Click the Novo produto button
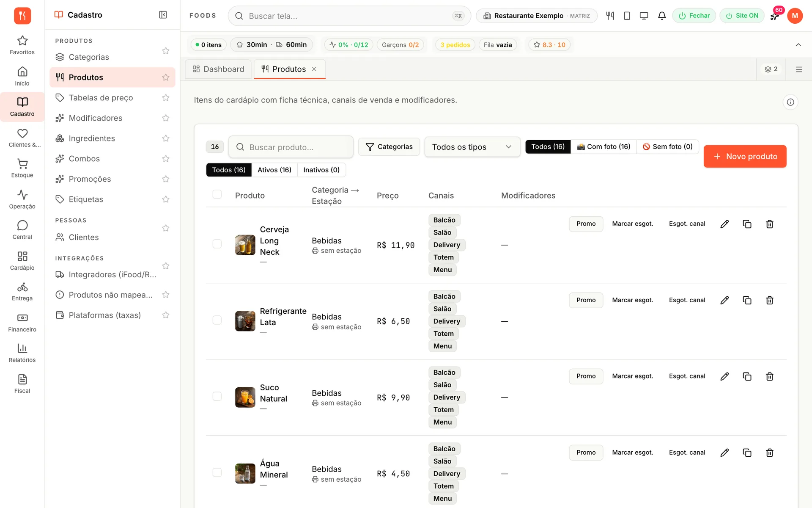This screenshot has height=508, width=812. [745, 156]
